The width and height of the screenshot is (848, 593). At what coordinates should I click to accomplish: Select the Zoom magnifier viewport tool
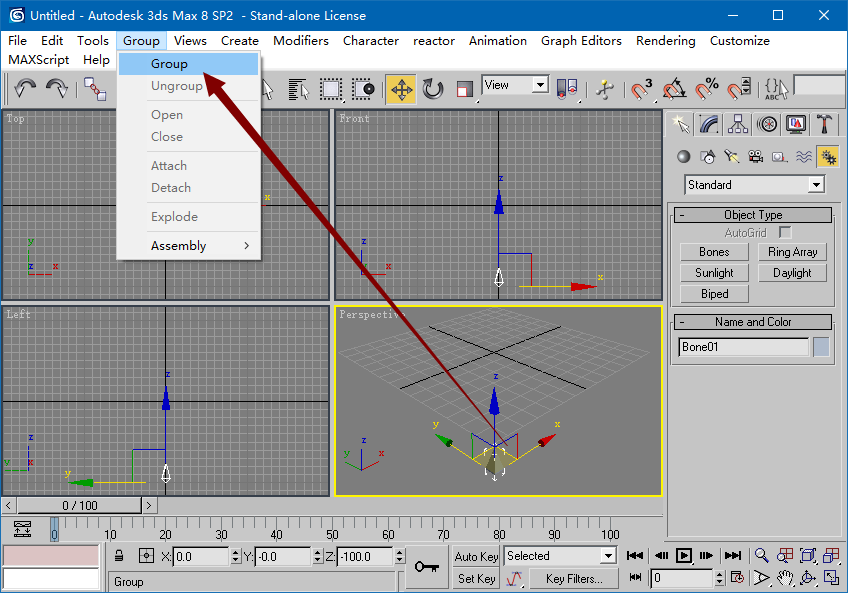761,556
